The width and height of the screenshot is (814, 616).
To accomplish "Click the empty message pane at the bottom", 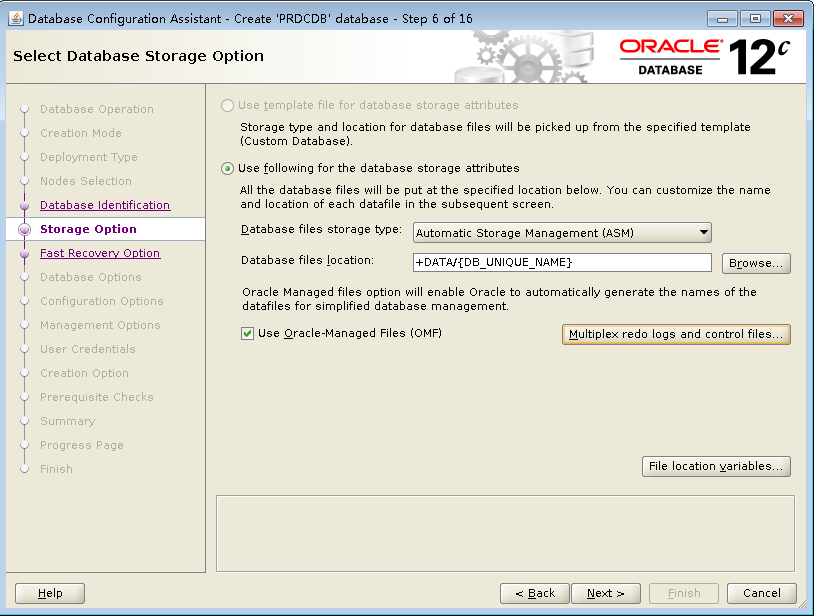I will coord(505,533).
